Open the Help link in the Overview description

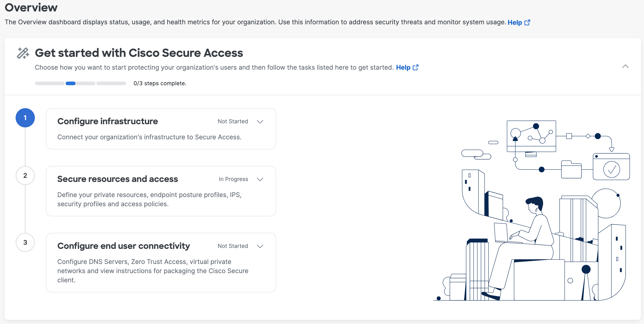(x=514, y=22)
